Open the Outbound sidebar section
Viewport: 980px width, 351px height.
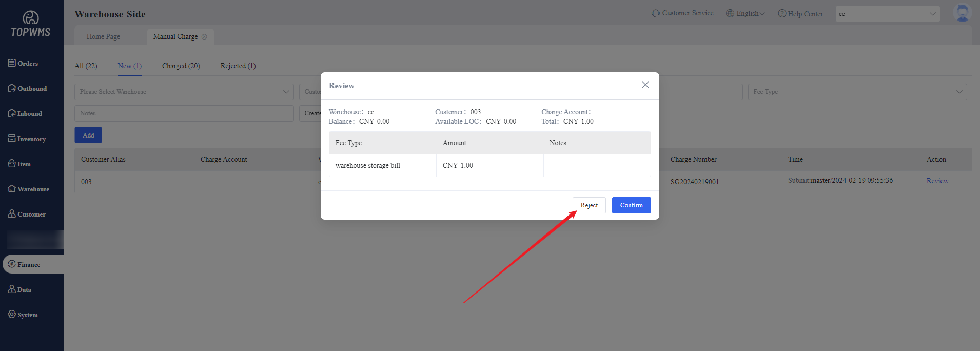27,88
